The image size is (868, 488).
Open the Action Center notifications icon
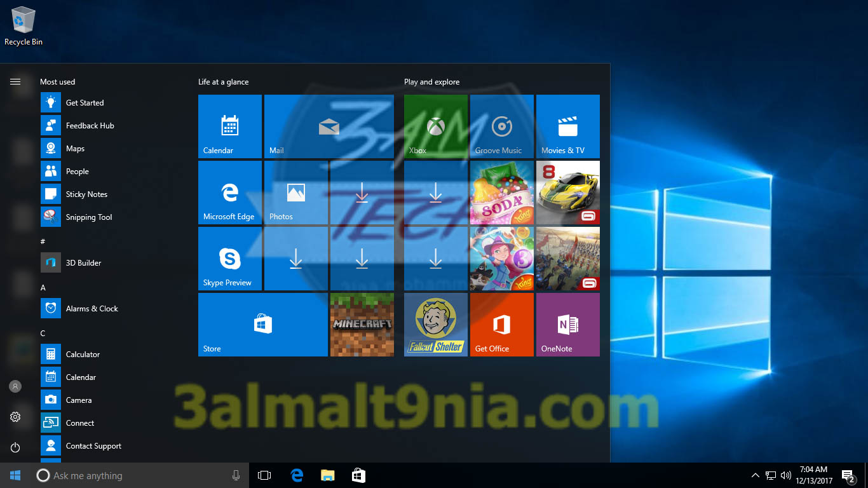click(x=848, y=475)
